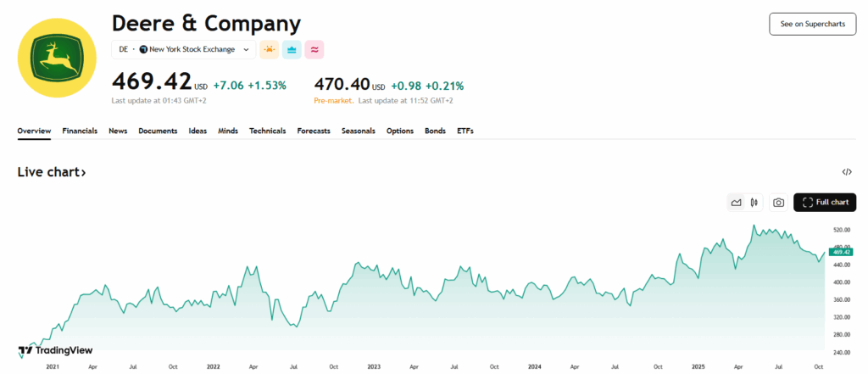Open the Full chart view
The width and height of the screenshot is (868, 374).
825,203
